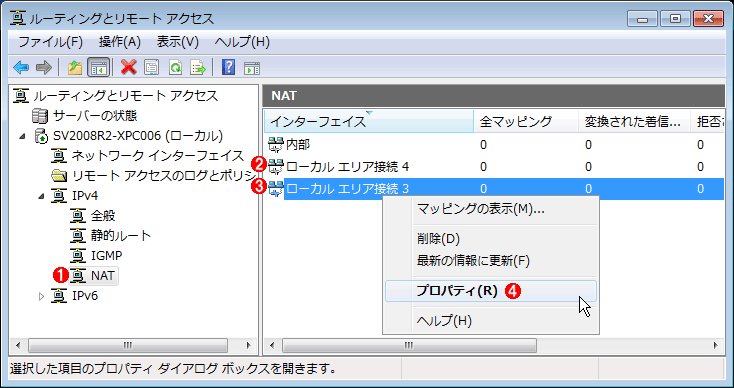Select リモート アクセスのログとポリシー tree item

(164, 176)
